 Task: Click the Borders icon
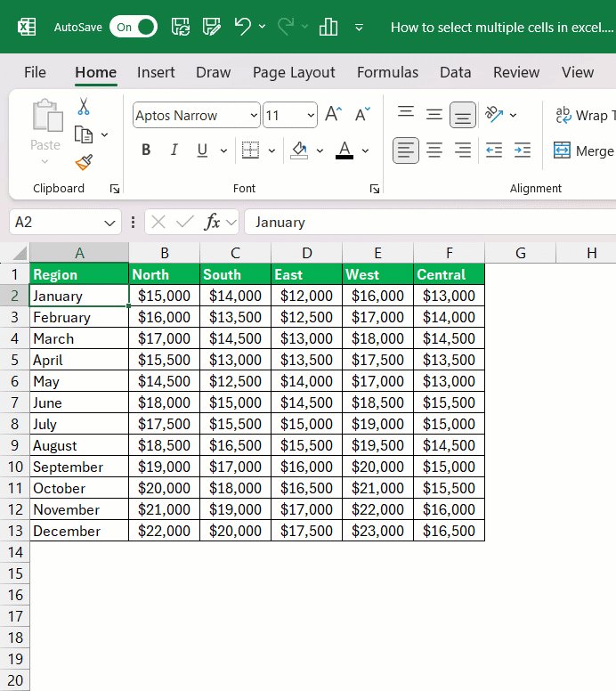pyautogui.click(x=250, y=150)
